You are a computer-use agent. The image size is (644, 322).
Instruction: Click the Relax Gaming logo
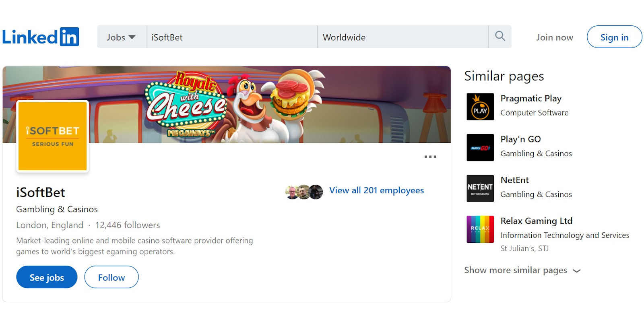(480, 229)
